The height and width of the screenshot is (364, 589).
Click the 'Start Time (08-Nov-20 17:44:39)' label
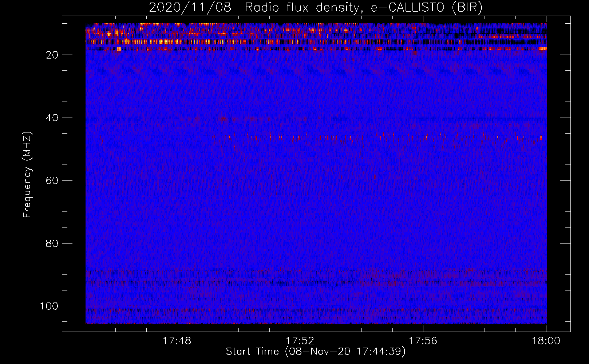316,352
